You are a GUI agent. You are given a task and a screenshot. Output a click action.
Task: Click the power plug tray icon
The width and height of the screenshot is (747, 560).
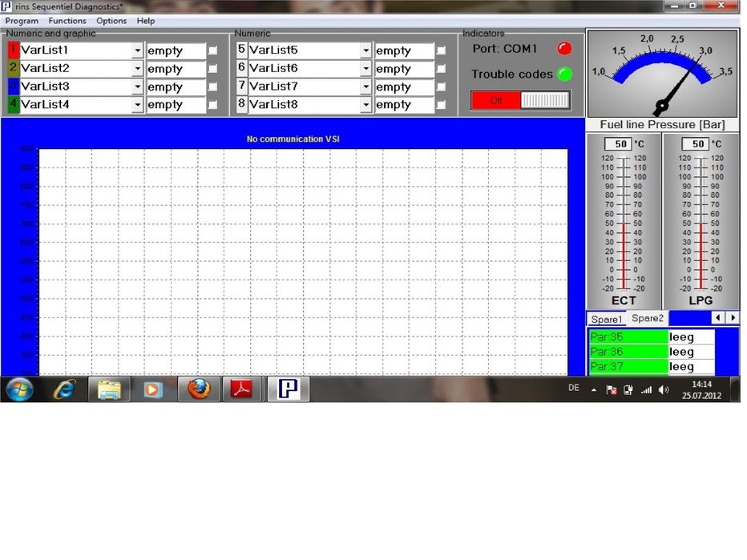tap(628, 390)
